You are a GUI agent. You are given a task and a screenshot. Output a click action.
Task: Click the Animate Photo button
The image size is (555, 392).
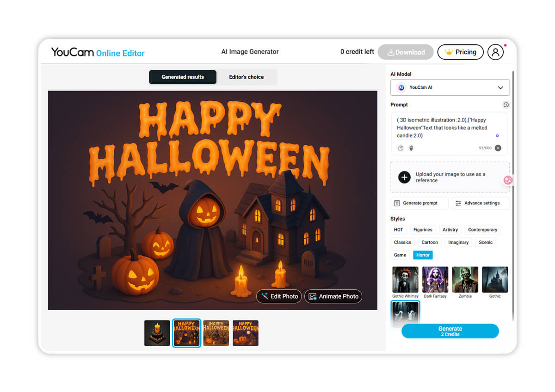tap(333, 296)
